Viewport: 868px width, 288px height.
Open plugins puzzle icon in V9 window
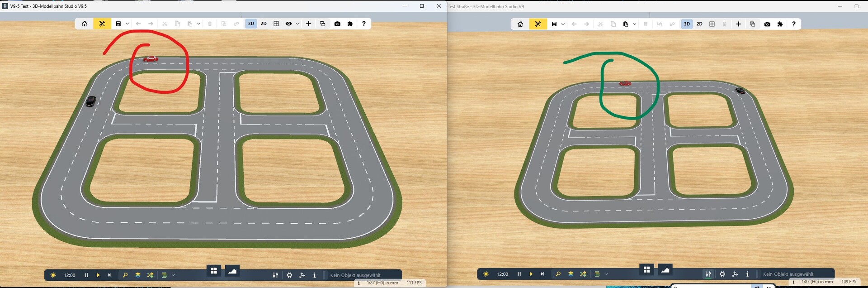780,24
